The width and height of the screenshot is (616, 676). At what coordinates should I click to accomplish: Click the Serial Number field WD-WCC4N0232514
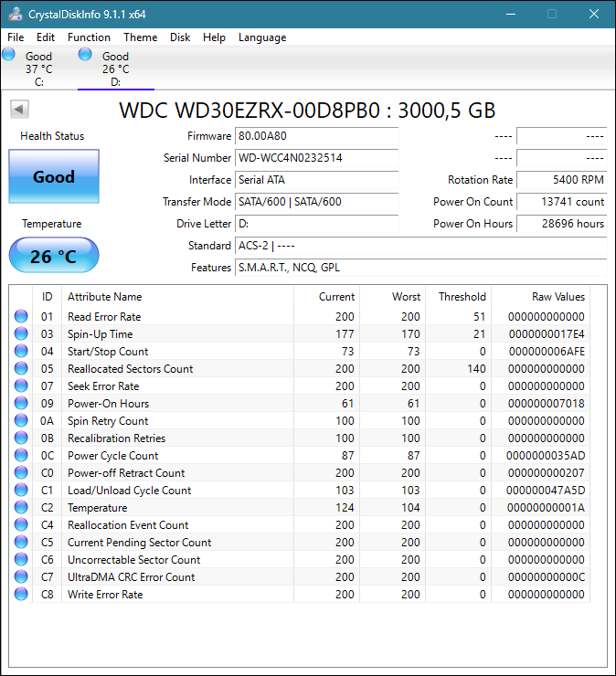pos(316,158)
